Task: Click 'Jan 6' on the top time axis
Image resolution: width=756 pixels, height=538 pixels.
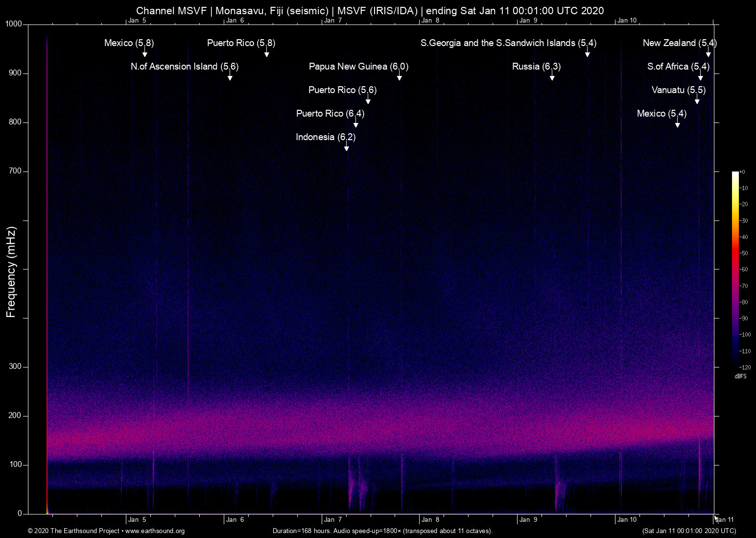Action: 235,21
